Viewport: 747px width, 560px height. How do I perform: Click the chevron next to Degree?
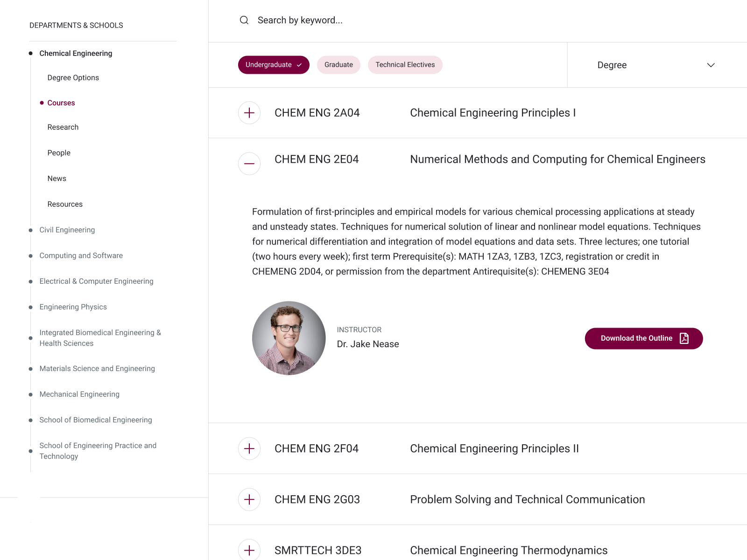coord(711,65)
